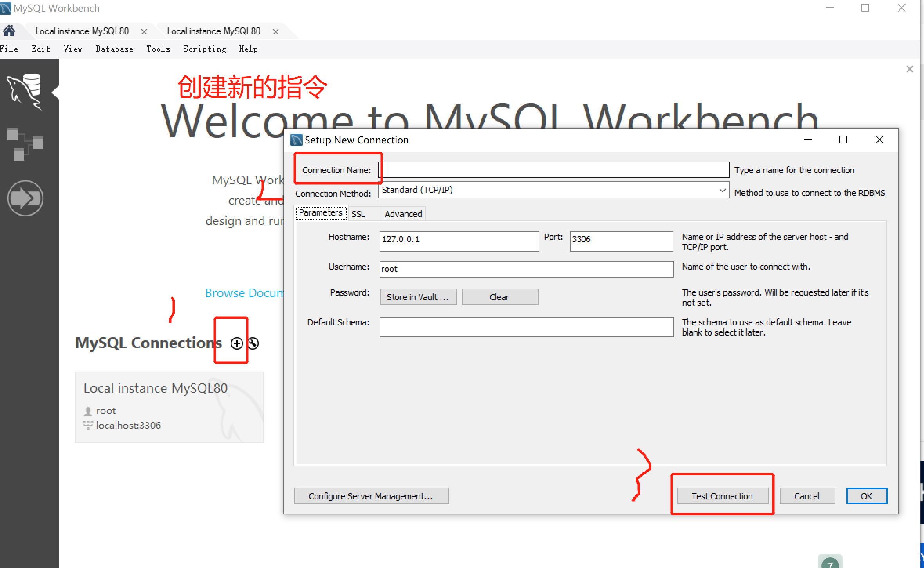924x568 pixels.
Task: Click the Home tab icon
Action: 9,31
